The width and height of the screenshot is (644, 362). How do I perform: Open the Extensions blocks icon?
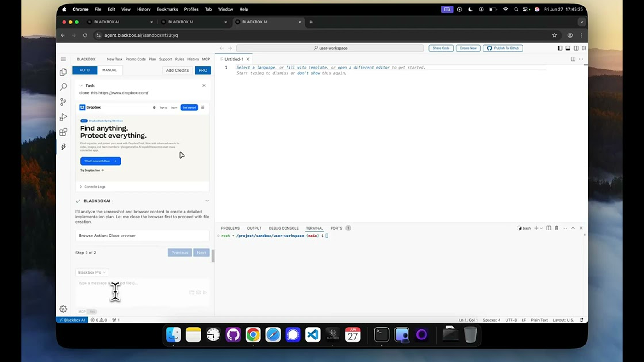point(63,132)
